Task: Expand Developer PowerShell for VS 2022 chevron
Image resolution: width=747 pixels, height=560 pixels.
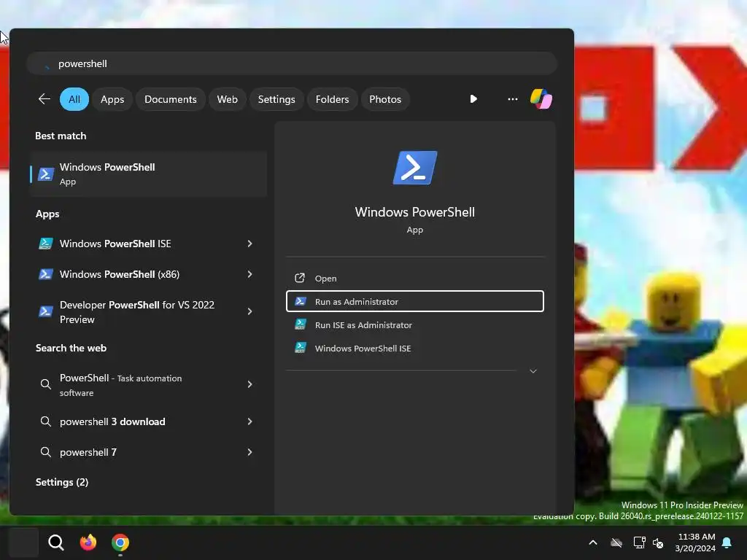Action: pyautogui.click(x=249, y=311)
